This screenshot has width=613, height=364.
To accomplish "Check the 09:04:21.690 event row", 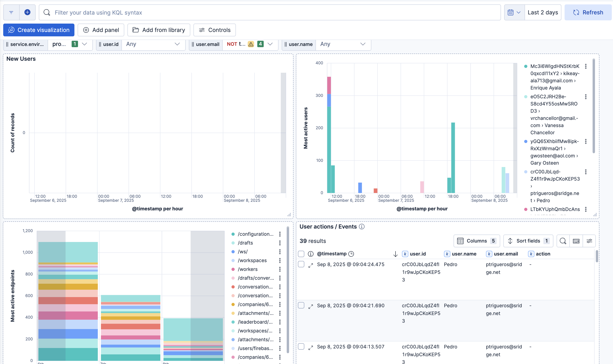I will pyautogui.click(x=301, y=305).
